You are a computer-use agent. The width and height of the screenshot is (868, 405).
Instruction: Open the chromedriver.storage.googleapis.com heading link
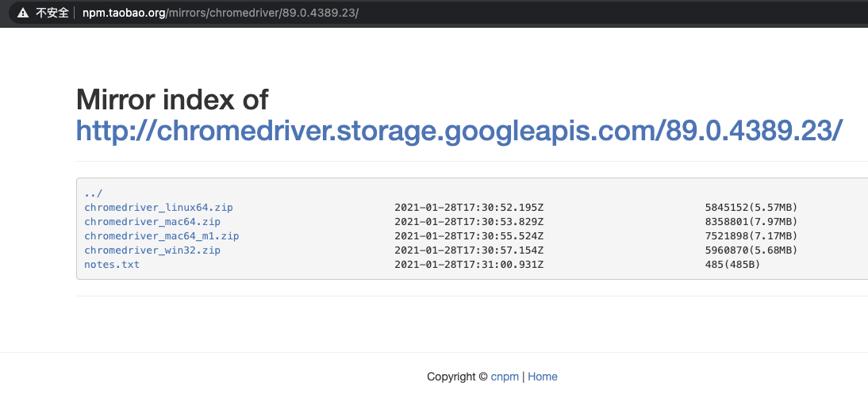point(459,131)
